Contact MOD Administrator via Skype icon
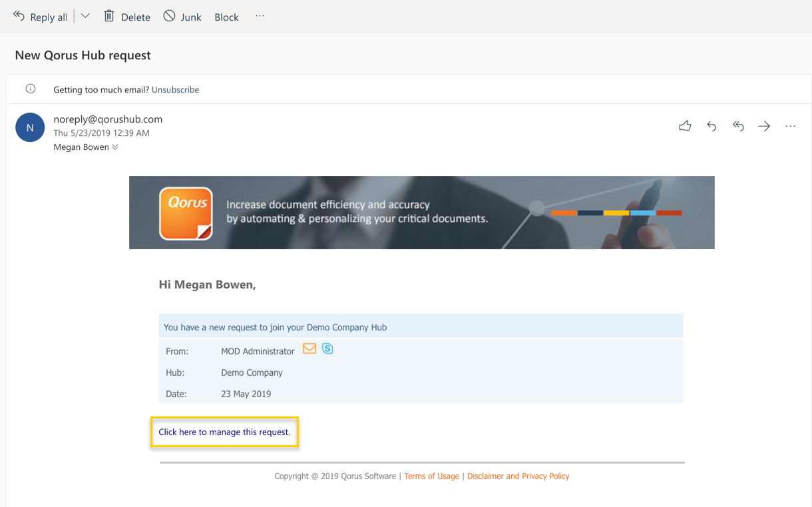This screenshot has height=507, width=812. (x=327, y=348)
